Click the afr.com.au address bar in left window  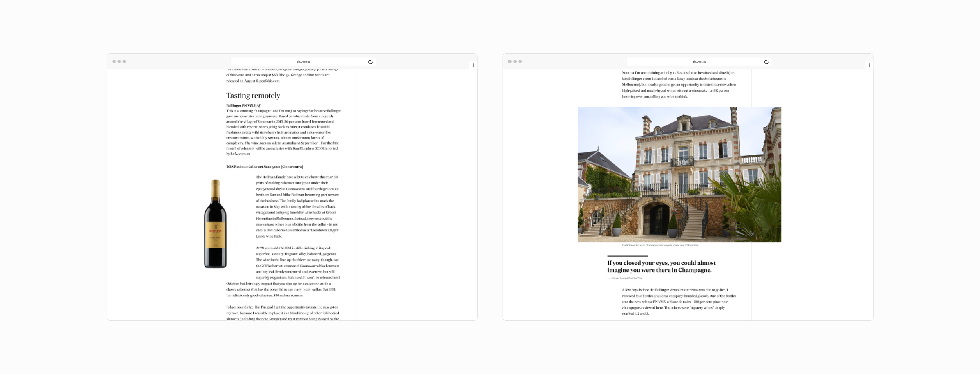303,61
